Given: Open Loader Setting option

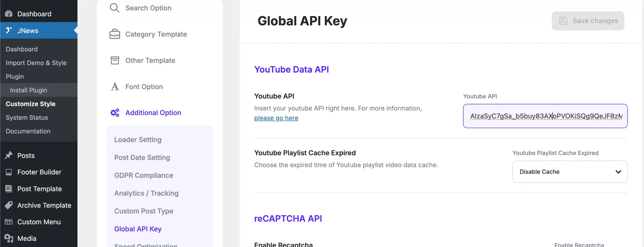Looking at the screenshot, I should (x=138, y=139).
